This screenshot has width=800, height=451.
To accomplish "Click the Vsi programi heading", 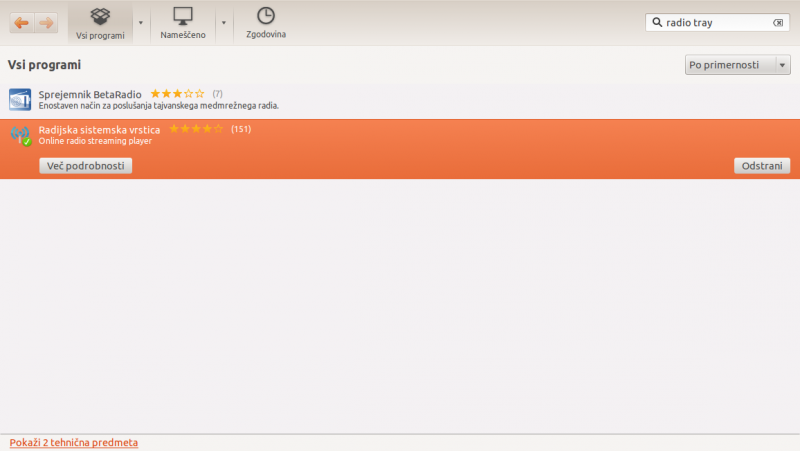I will [44, 65].
